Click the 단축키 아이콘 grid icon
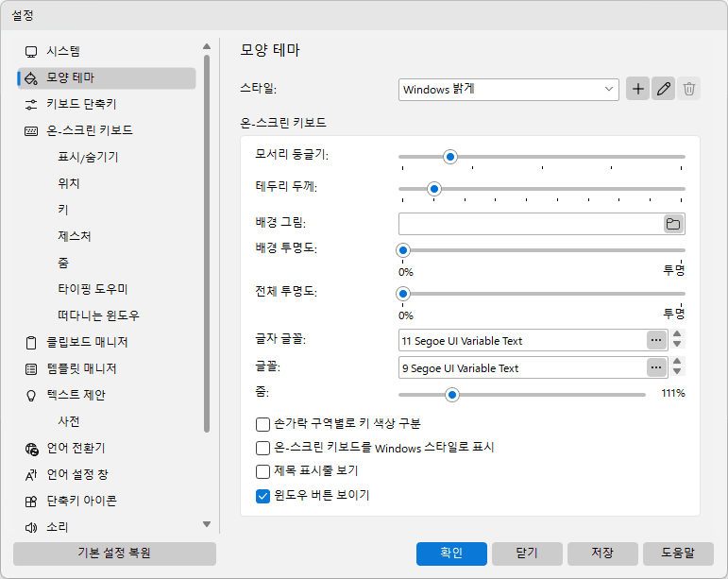This screenshot has width=728, height=579. [x=31, y=502]
